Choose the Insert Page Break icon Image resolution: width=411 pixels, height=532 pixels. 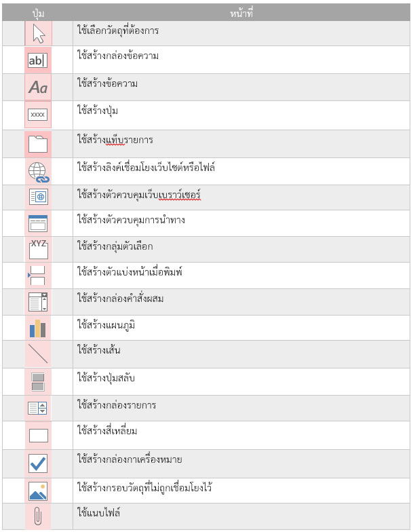coord(37,275)
